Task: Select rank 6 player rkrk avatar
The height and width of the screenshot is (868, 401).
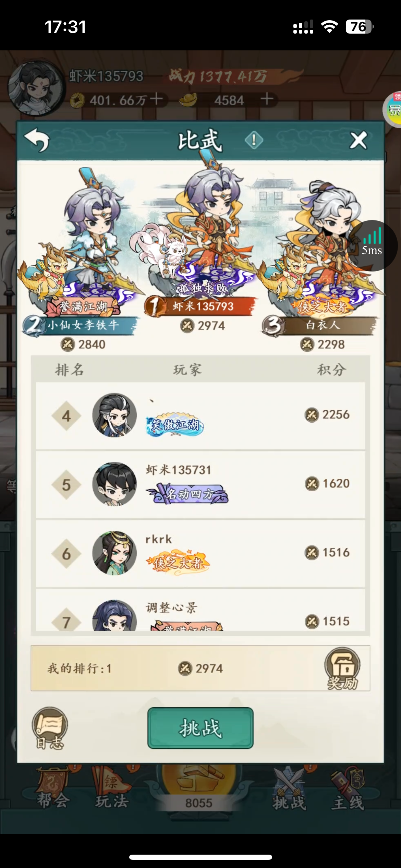Action: (x=114, y=553)
